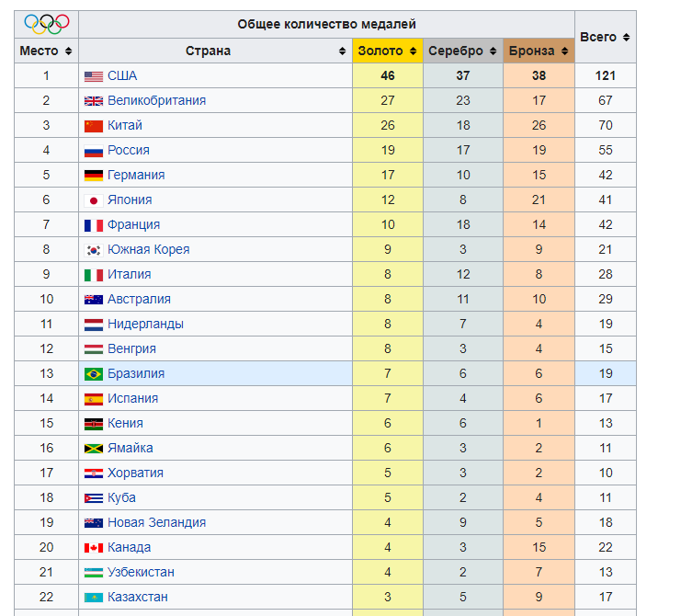Click the Olympic rings icon

tap(46, 24)
